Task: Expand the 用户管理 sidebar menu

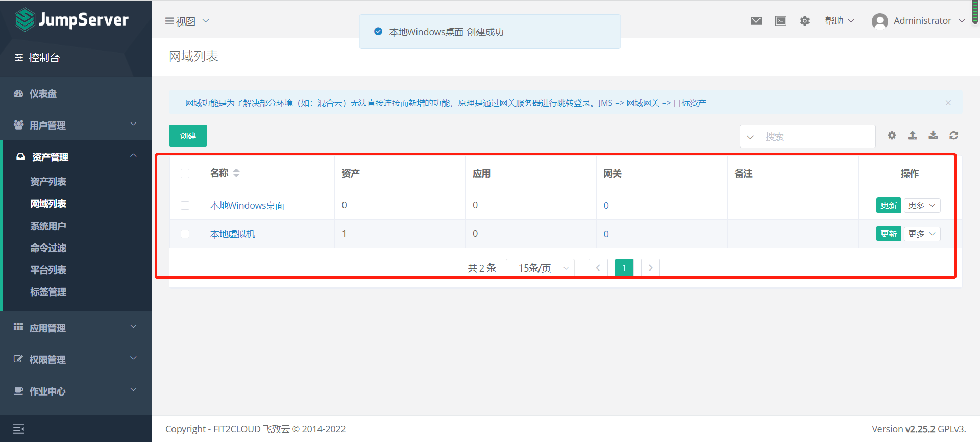Action: [x=76, y=125]
